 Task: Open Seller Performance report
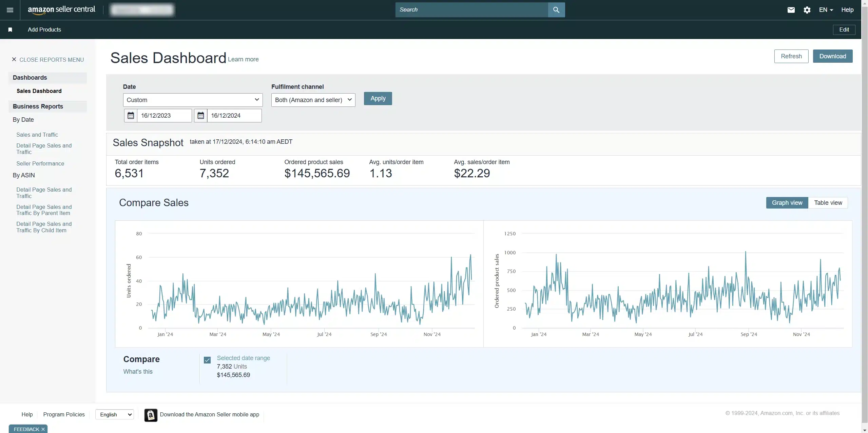pos(40,163)
